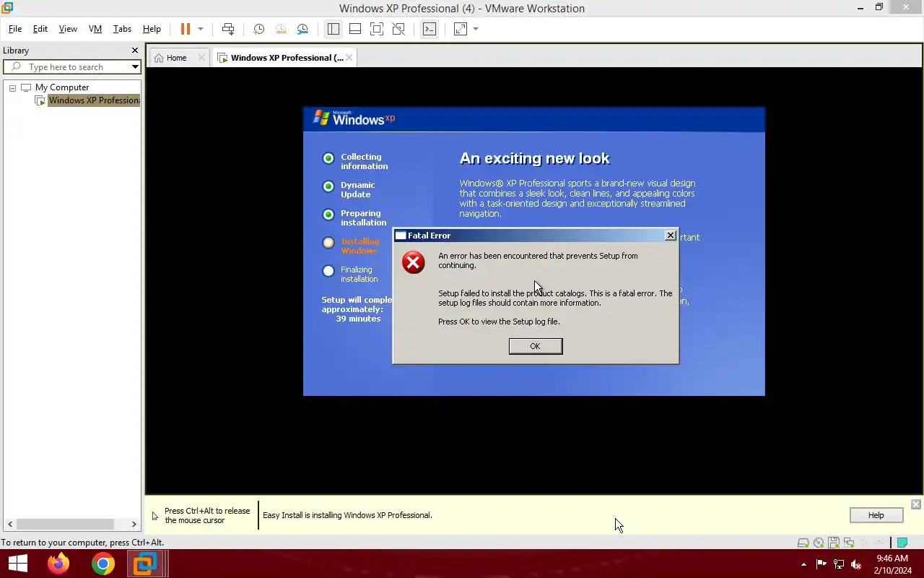Close the Home tab
Screen dimensions: 924x578
click(x=201, y=58)
